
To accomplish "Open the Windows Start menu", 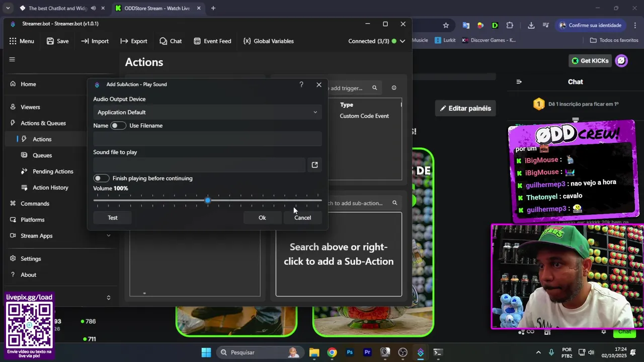I will pos(206,352).
